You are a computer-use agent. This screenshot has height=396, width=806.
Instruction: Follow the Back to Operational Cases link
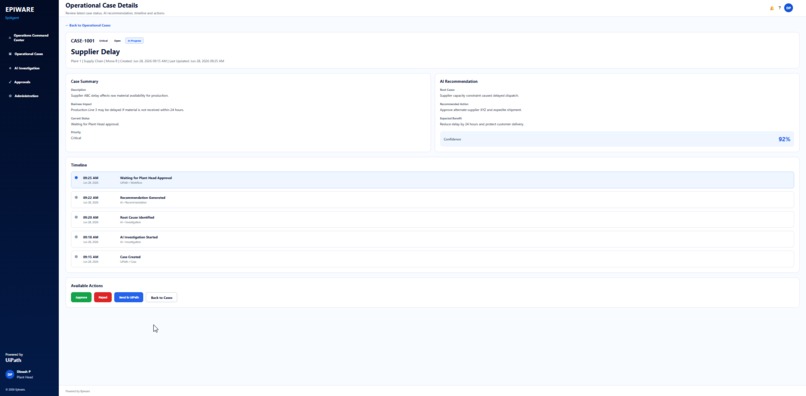pyautogui.click(x=88, y=25)
